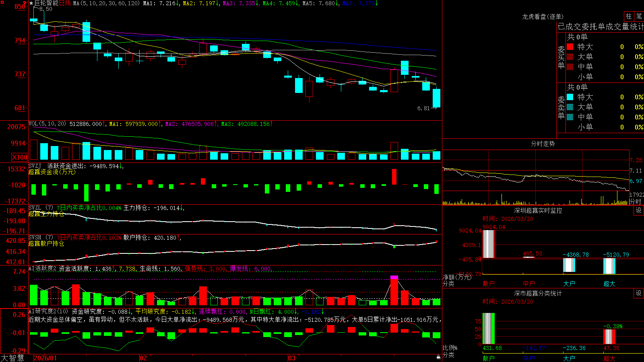This screenshot has width=644, height=362.
Task: Click the 大户 bar showing -4368.78
Action: click(569, 265)
